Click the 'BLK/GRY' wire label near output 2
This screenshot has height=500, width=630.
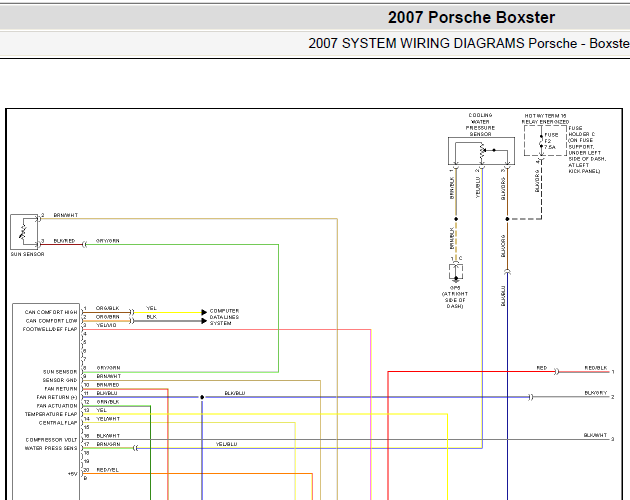pyautogui.click(x=596, y=393)
